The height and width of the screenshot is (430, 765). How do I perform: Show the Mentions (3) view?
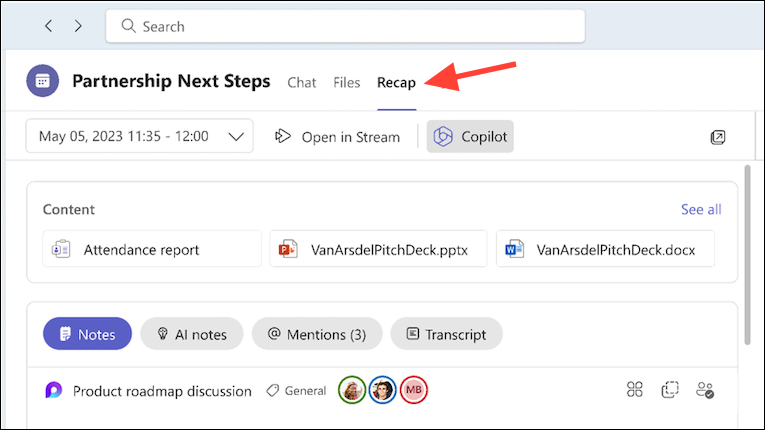pyautogui.click(x=316, y=334)
